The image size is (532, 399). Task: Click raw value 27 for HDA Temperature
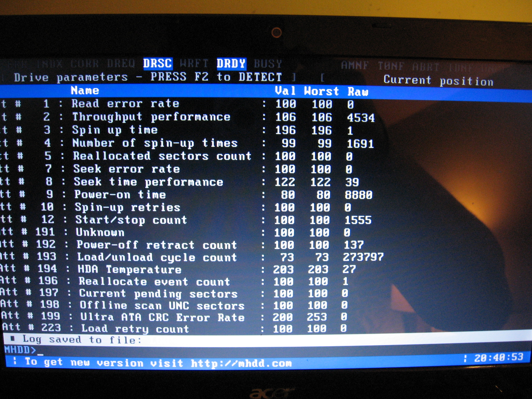349,269
